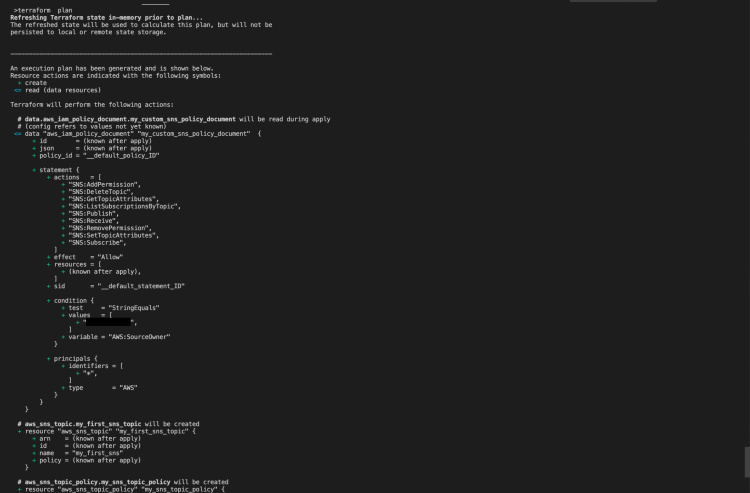750x493 pixels.
Task: Select the "SNS:DeleteTopic" action entry
Action: [x=101, y=191]
